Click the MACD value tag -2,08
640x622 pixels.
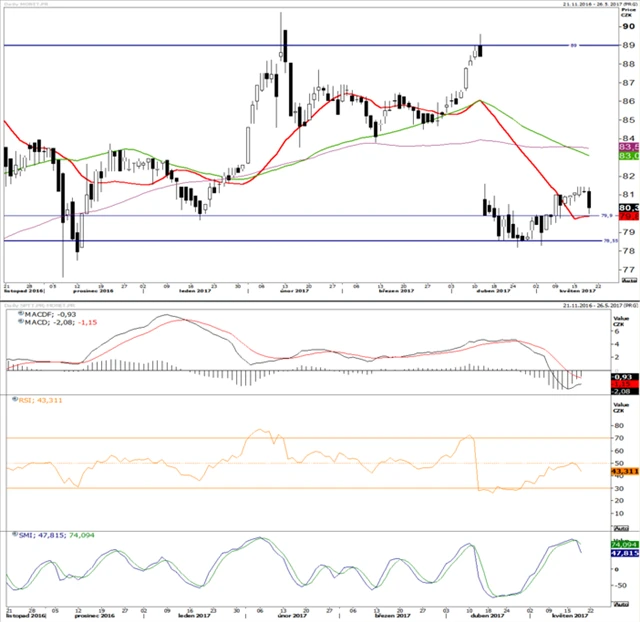click(629, 390)
